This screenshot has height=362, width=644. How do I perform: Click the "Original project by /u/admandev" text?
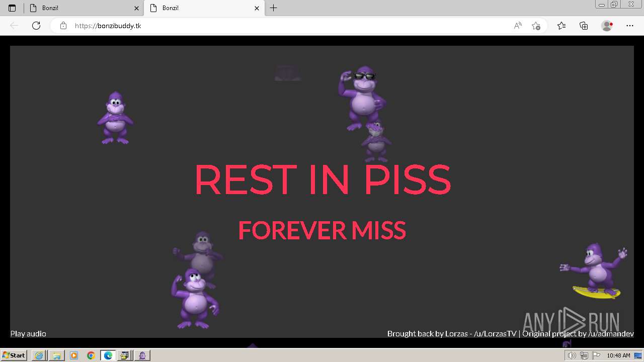click(x=578, y=333)
